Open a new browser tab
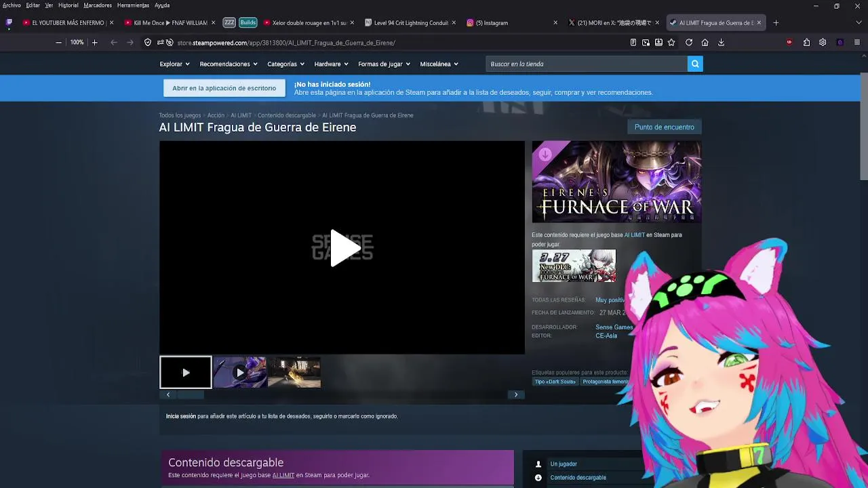This screenshot has width=868, height=488. (776, 22)
